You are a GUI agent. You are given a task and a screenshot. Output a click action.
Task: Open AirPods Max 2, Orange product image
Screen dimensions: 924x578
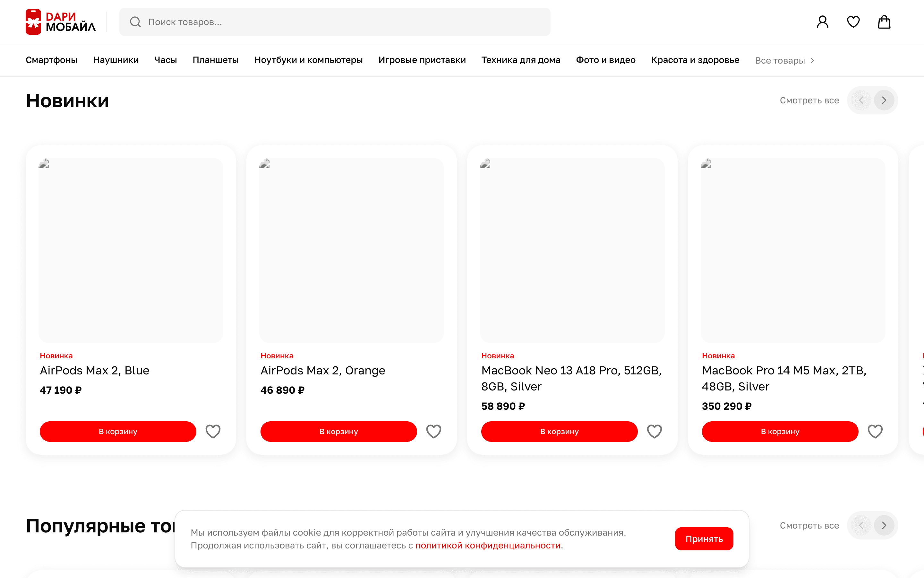(351, 250)
